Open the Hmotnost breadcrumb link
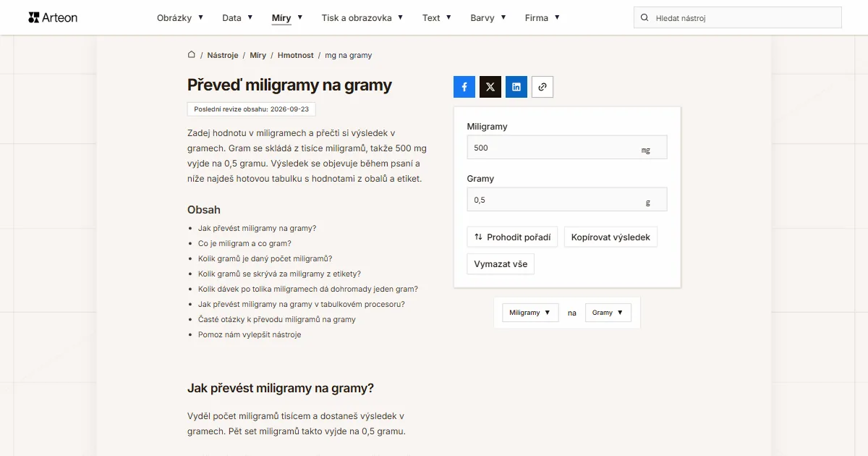This screenshot has height=456, width=868. coord(296,55)
